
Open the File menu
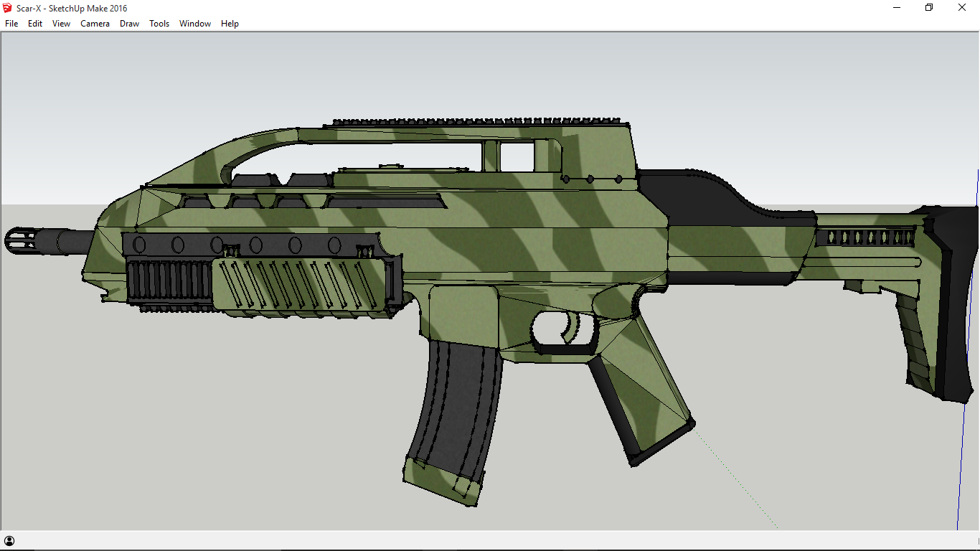pos(11,24)
